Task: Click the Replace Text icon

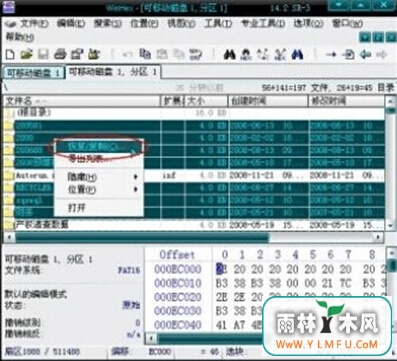Action: [263, 54]
